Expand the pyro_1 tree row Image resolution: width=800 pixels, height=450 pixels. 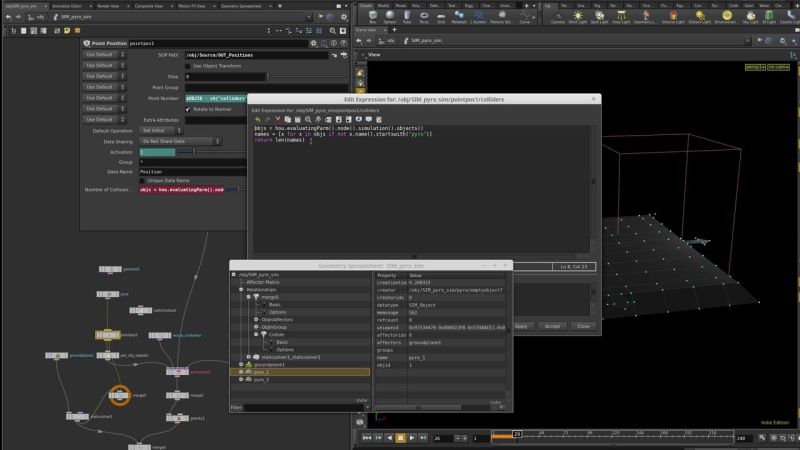[241, 372]
